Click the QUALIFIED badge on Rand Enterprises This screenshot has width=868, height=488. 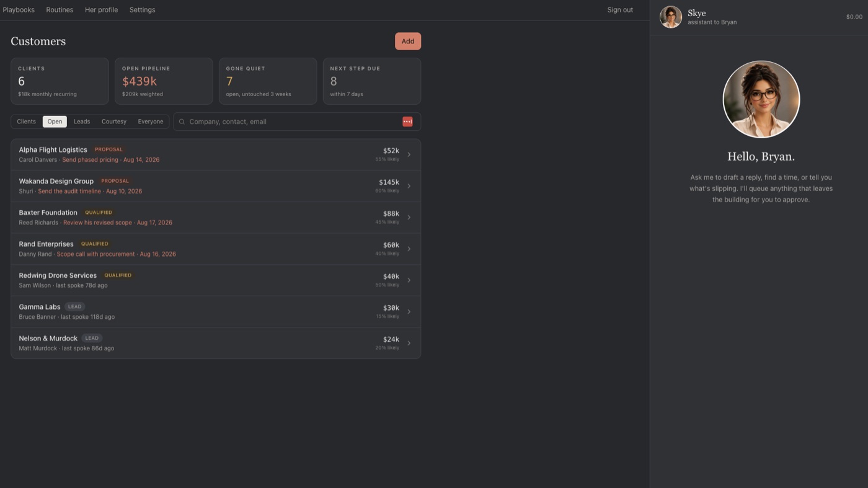coord(95,244)
